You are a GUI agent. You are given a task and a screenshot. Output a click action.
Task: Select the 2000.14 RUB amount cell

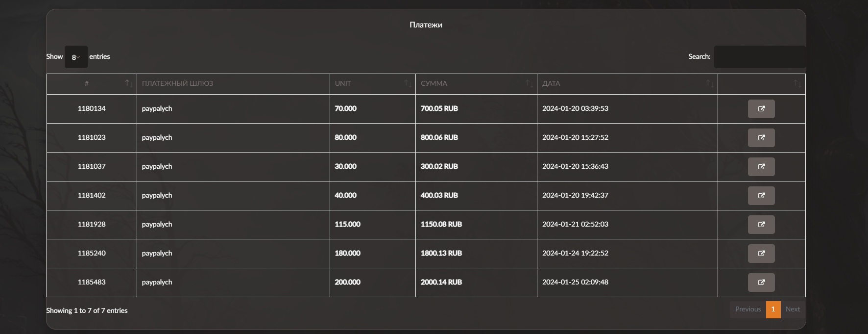pos(441,283)
